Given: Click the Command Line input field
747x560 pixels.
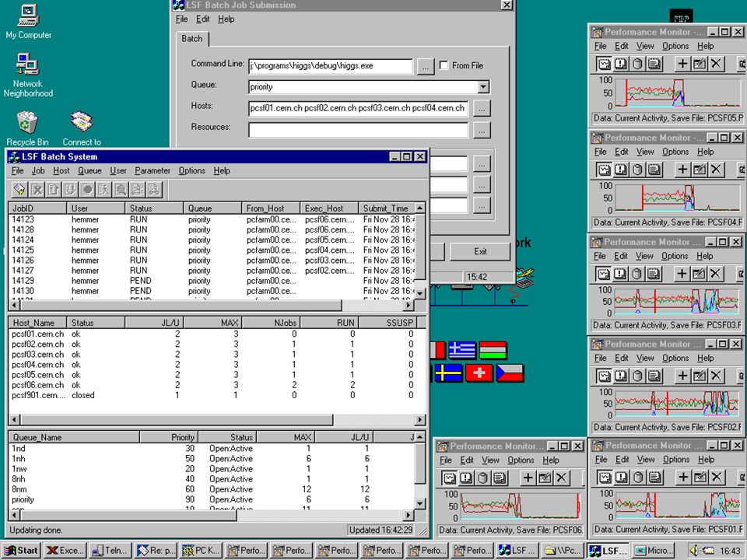Looking at the screenshot, I should (330, 66).
